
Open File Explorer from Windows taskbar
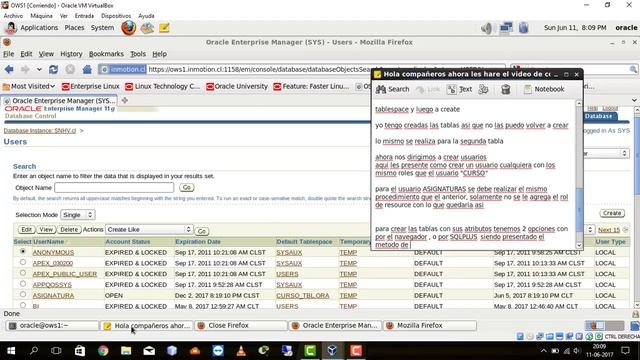[126, 351]
